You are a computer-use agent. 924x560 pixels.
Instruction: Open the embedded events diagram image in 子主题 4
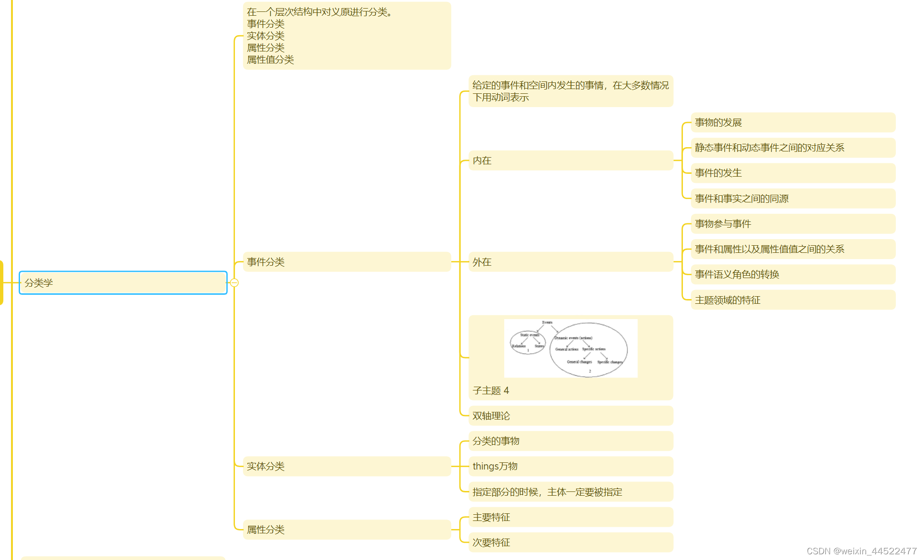[570, 348]
